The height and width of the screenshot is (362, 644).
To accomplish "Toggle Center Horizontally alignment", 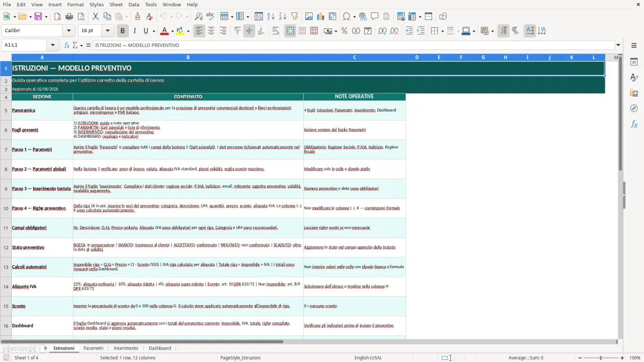I will (211, 31).
